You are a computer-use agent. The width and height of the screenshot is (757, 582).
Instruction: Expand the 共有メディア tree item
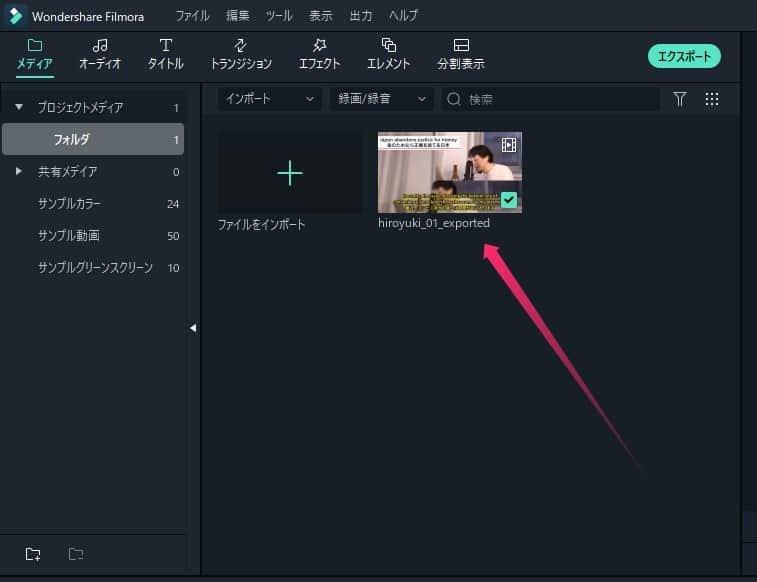(19, 171)
